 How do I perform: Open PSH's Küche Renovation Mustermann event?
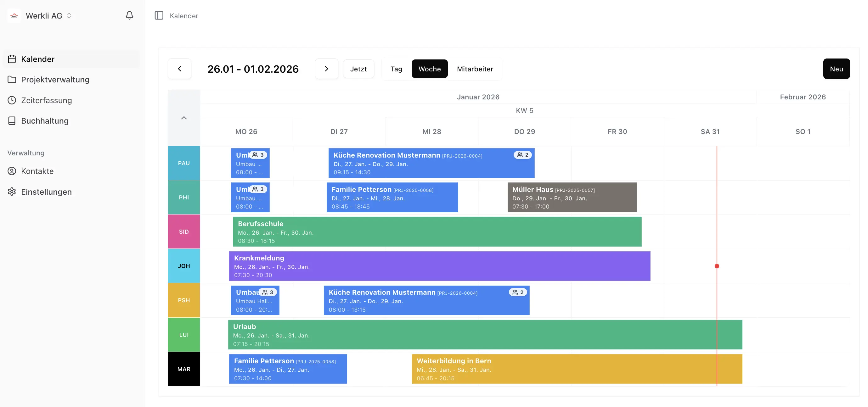pyautogui.click(x=426, y=301)
